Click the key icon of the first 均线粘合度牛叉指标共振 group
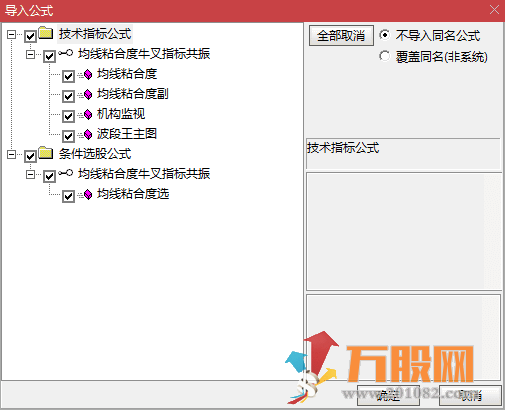This screenshot has width=505, height=410. coord(65,53)
